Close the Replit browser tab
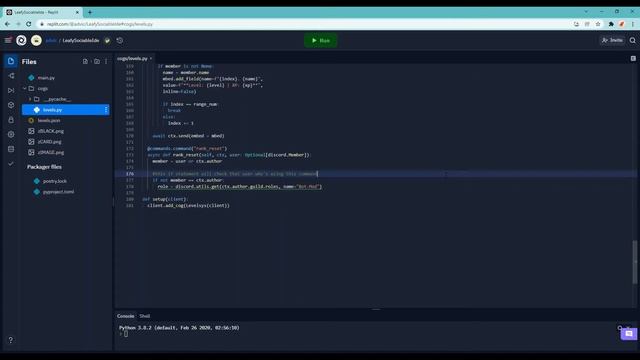 coord(77,12)
